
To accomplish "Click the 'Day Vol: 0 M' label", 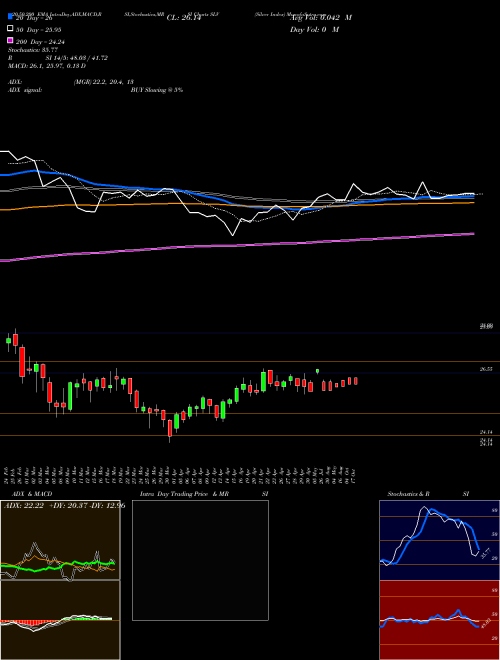I will pos(314,30).
